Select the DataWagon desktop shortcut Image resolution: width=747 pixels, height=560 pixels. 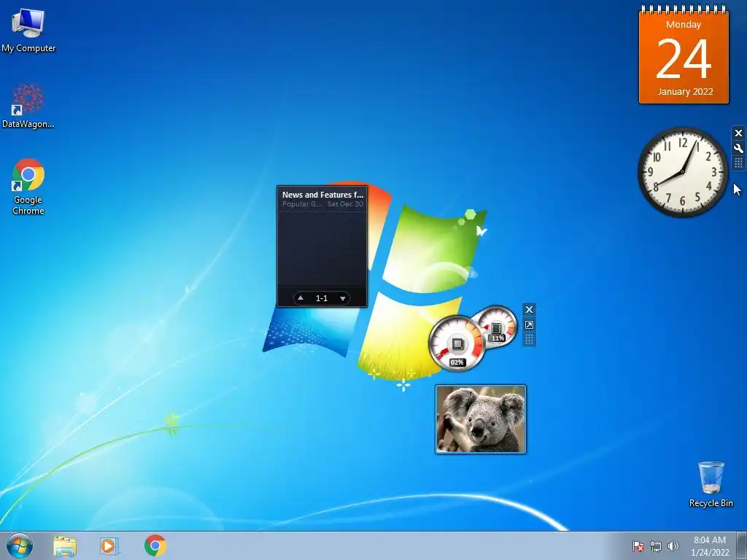click(28, 106)
